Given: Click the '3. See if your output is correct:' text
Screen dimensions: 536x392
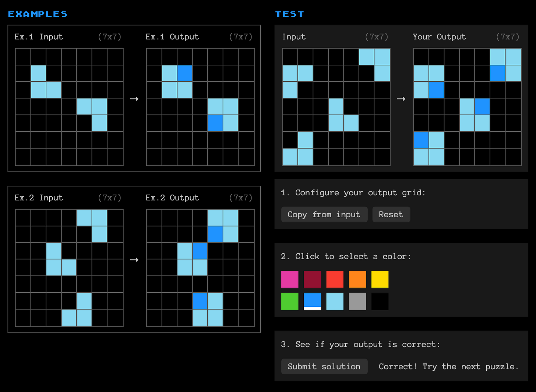Looking at the screenshot, I should pos(360,345).
